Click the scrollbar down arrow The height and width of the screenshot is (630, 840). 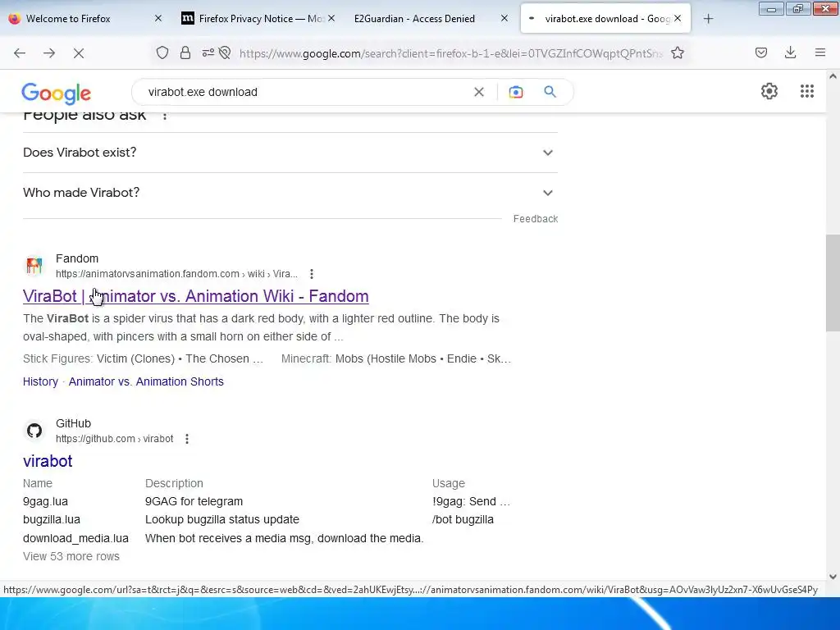[x=833, y=577]
